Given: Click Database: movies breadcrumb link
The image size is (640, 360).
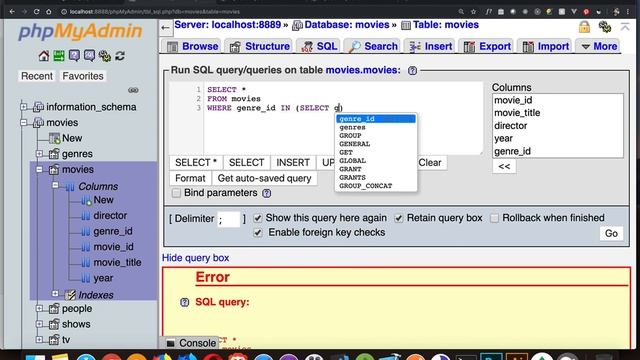Looking at the screenshot, I should [347, 25].
